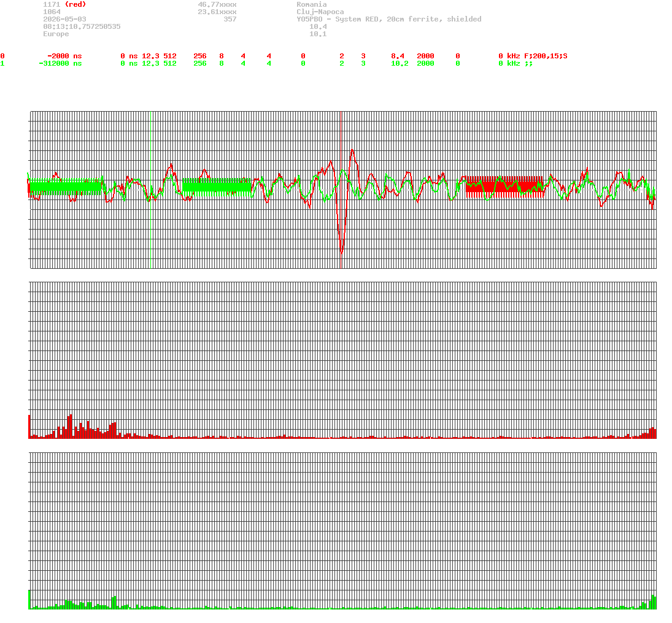
Task: Select the timestamp 08:13:10.757250535
Action: [82, 26]
